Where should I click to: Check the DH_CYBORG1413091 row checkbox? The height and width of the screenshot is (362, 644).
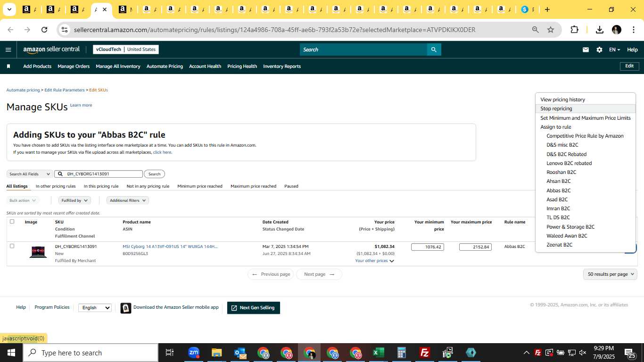[12, 246]
